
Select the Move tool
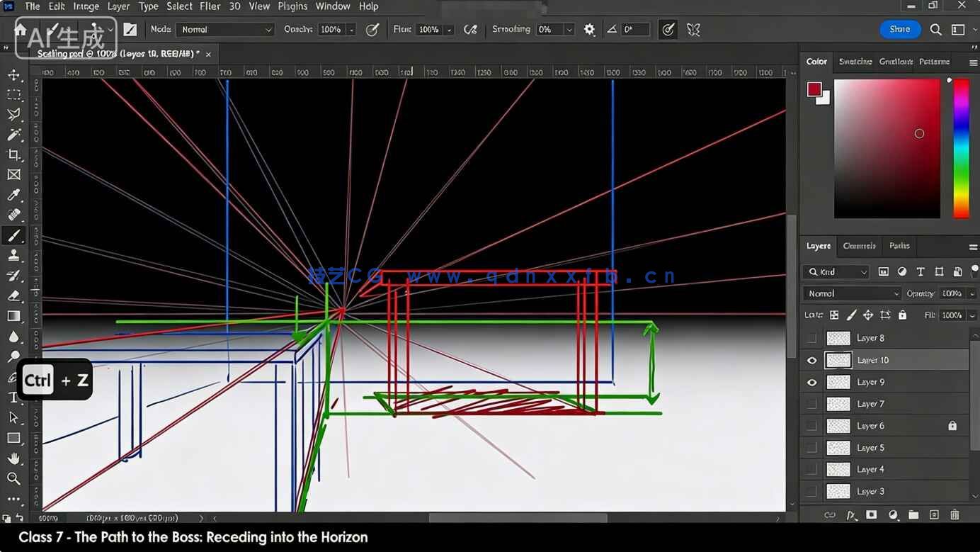(13, 74)
